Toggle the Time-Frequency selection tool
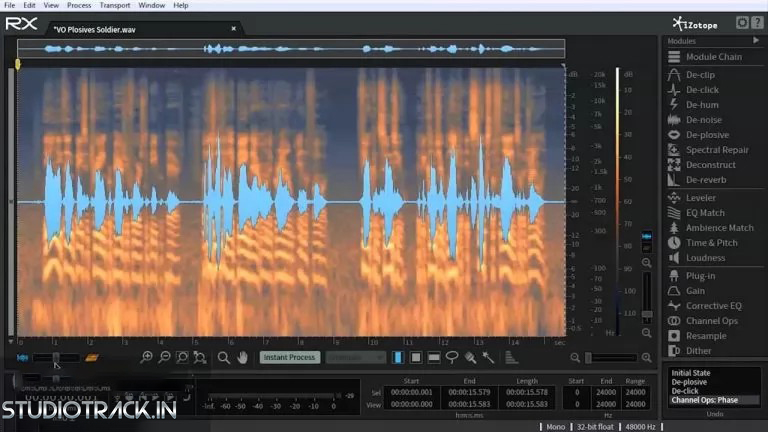 [416, 358]
